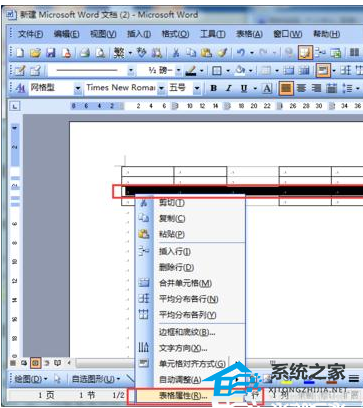The width and height of the screenshot is (363, 408).
Task: Paste using the toolbar clipboard icon
Action: click(x=206, y=53)
